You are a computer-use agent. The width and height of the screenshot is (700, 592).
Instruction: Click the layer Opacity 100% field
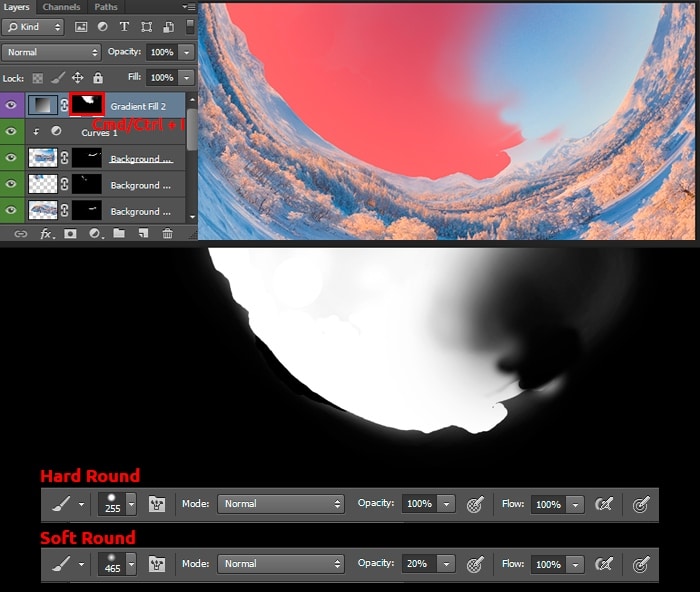(x=162, y=52)
